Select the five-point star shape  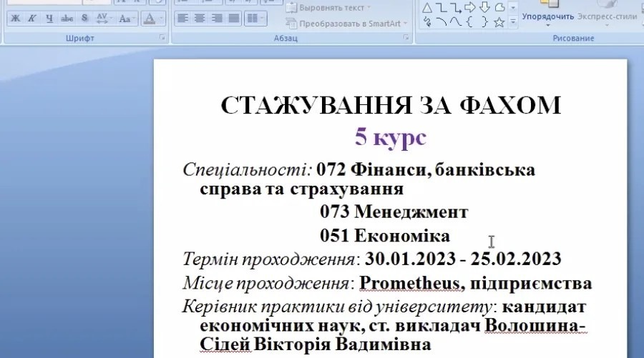pos(499,22)
